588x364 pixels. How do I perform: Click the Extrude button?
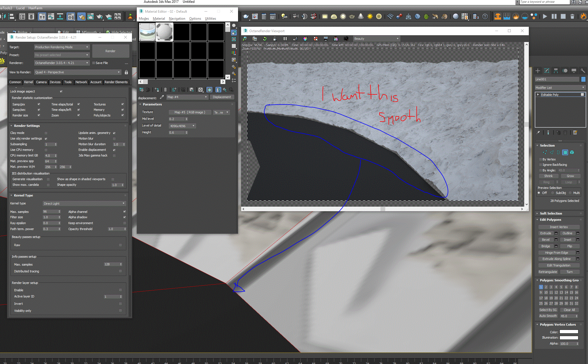pyautogui.click(x=545, y=233)
